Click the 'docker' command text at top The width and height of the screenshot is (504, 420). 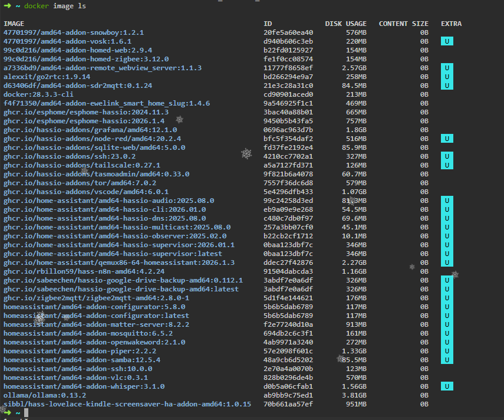(x=37, y=6)
